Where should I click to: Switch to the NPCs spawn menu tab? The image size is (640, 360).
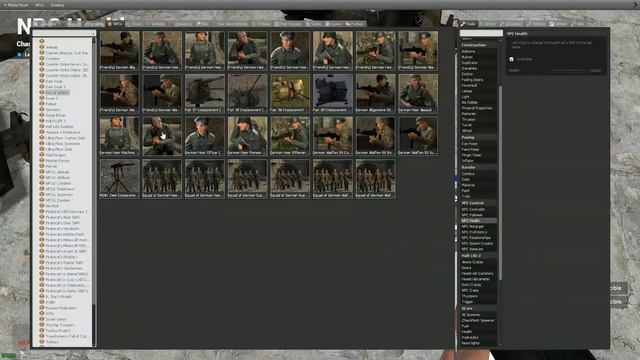pos(115,24)
